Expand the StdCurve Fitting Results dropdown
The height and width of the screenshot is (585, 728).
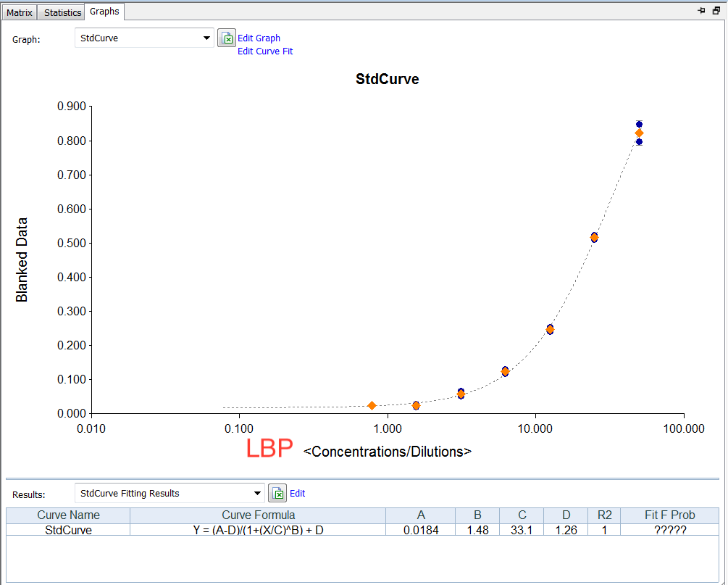(257, 494)
